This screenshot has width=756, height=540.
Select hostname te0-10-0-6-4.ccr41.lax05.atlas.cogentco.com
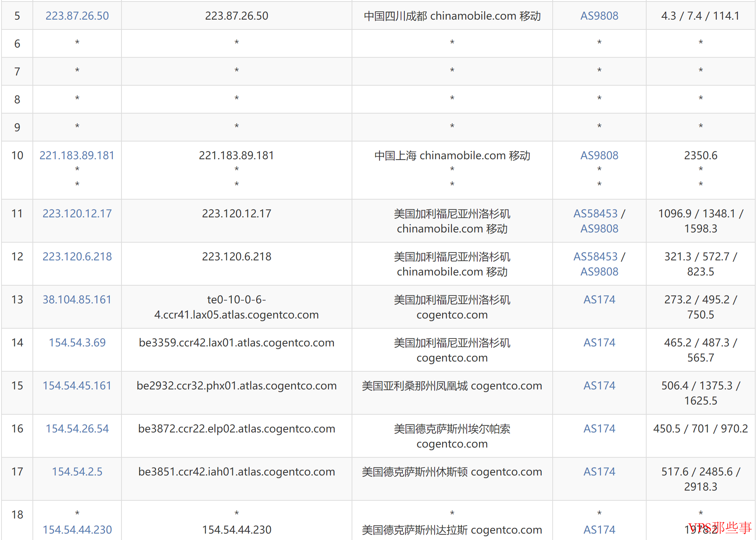click(x=237, y=307)
